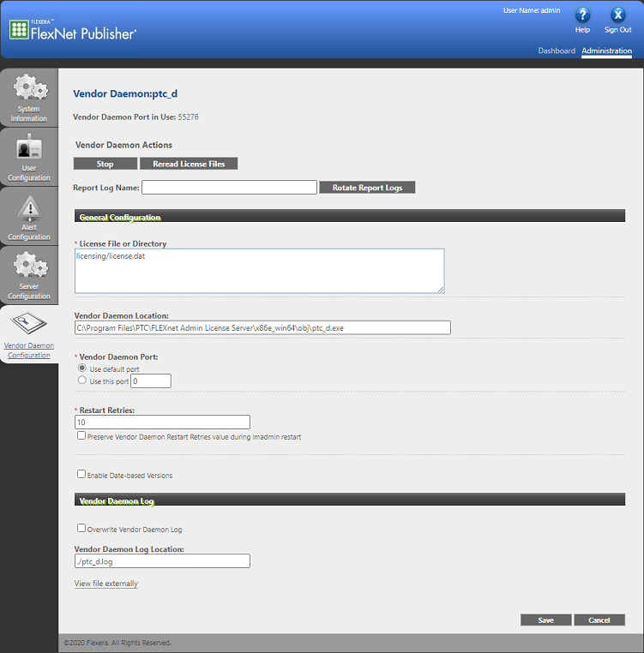Click the Vendor Daemon Configuration link text

pyautogui.click(x=29, y=350)
